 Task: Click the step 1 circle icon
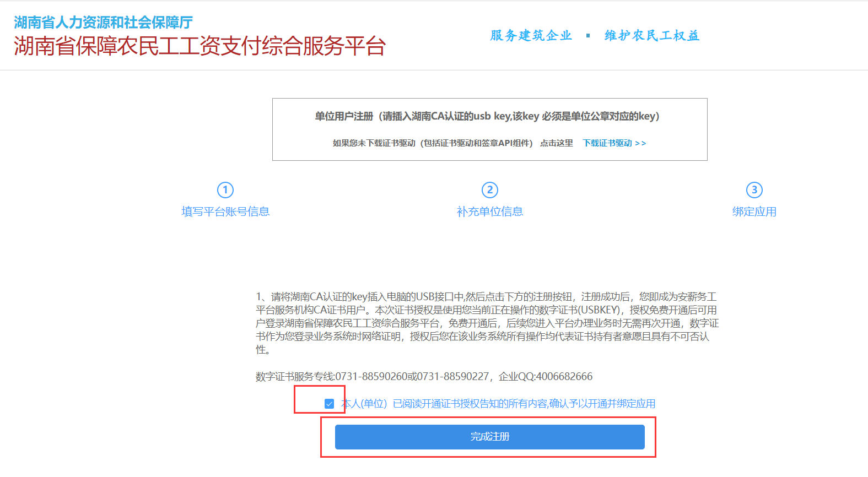[x=225, y=190]
